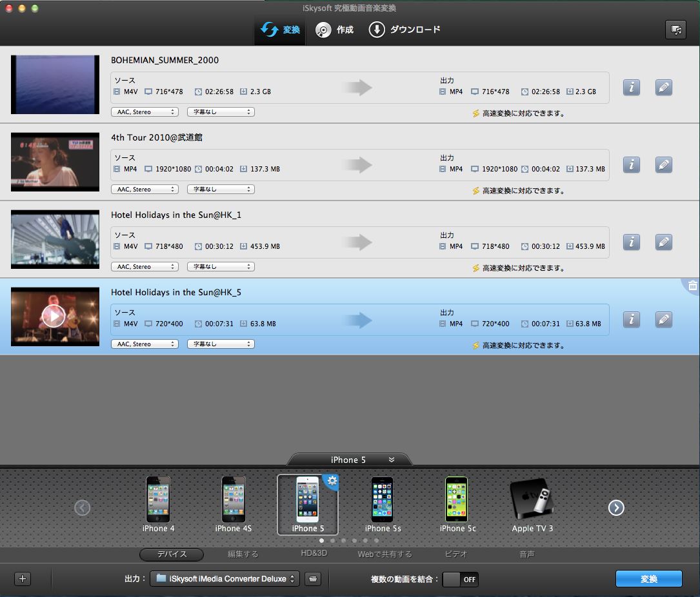Click the 1920*1080 output resolution
The width and height of the screenshot is (700, 597).
click(x=499, y=169)
